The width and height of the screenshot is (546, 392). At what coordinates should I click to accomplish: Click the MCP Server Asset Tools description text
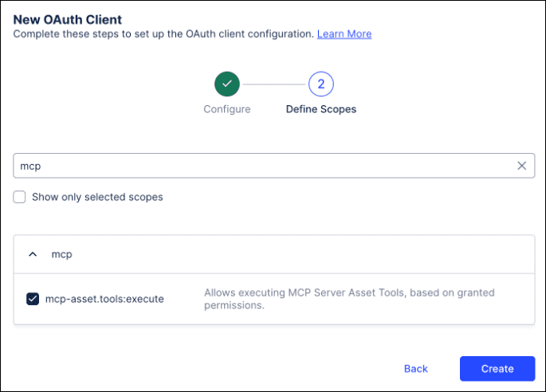[349, 299]
